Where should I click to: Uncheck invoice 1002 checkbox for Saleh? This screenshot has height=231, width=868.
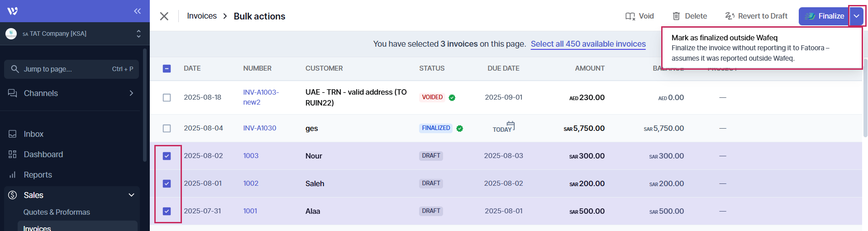point(167,183)
